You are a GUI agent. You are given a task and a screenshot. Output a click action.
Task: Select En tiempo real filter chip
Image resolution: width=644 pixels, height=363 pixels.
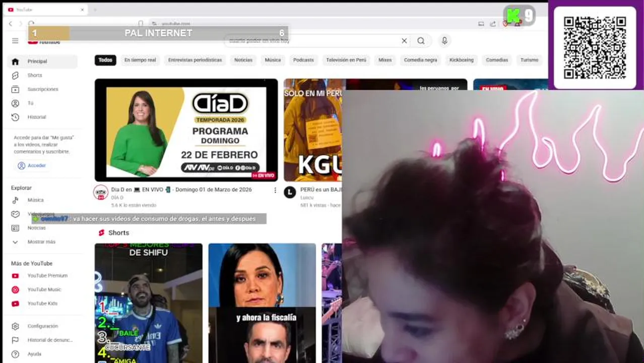(140, 60)
